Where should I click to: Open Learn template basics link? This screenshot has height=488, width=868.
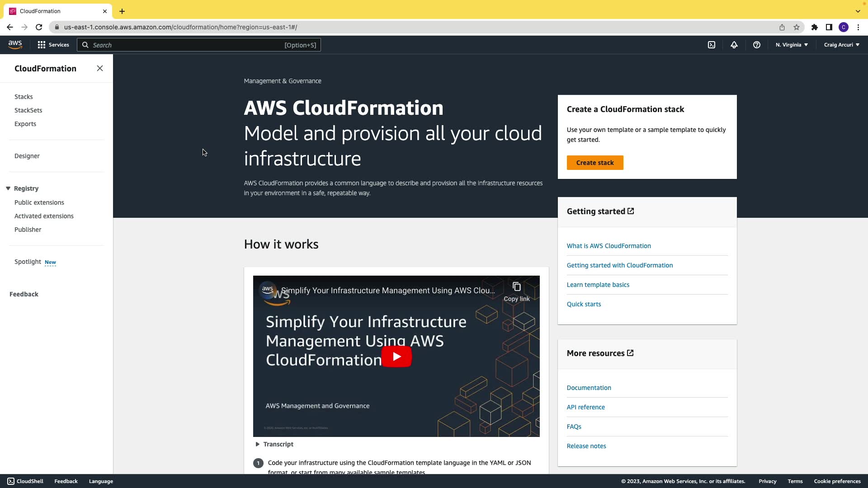[x=598, y=285]
